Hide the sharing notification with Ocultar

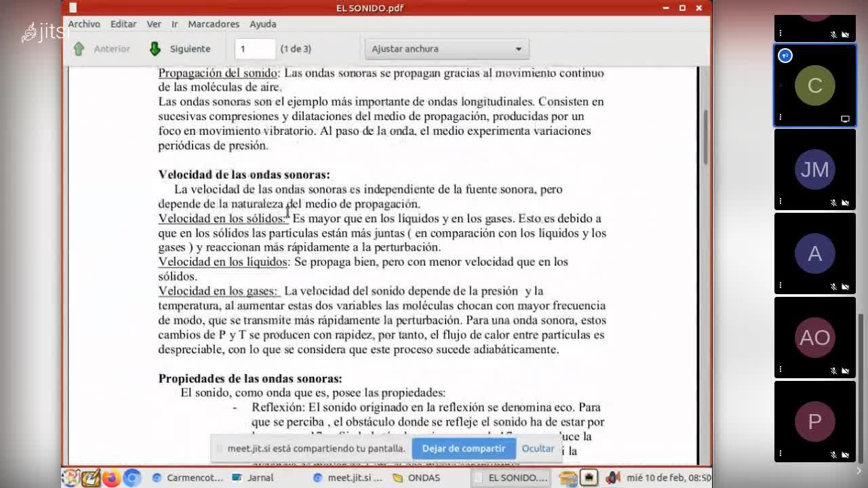[538, 449]
